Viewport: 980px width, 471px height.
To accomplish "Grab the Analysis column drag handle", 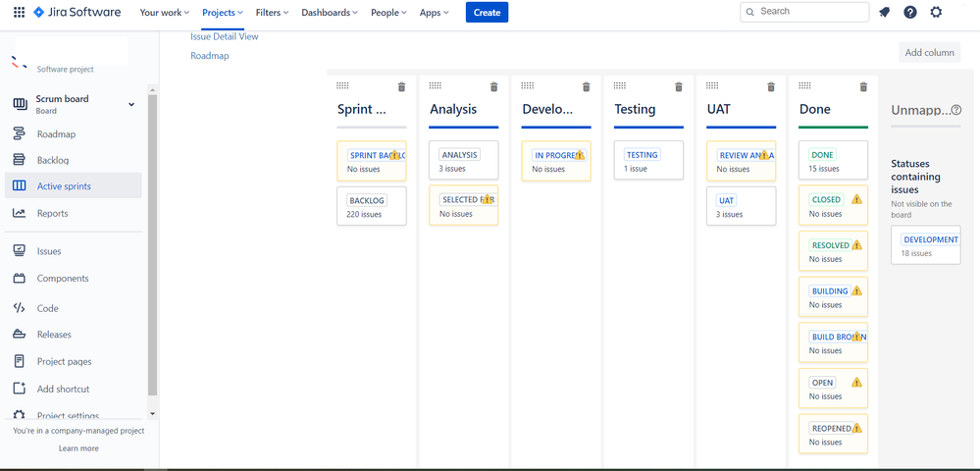I will (x=435, y=85).
